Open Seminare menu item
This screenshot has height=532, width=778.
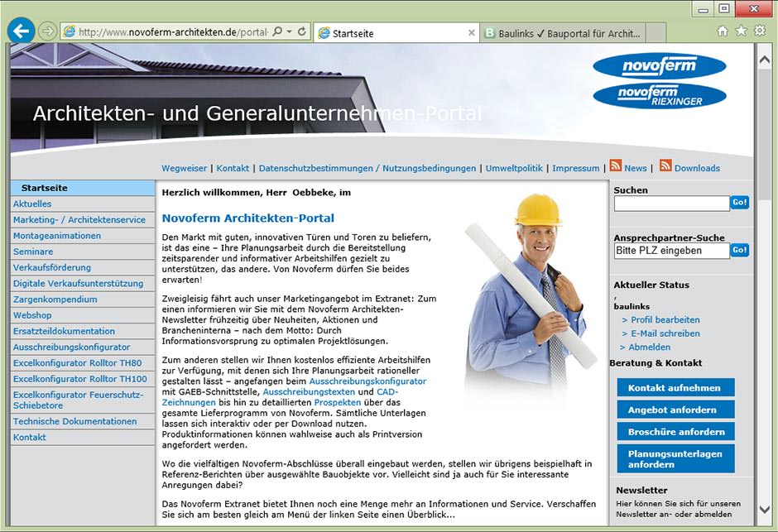point(83,252)
